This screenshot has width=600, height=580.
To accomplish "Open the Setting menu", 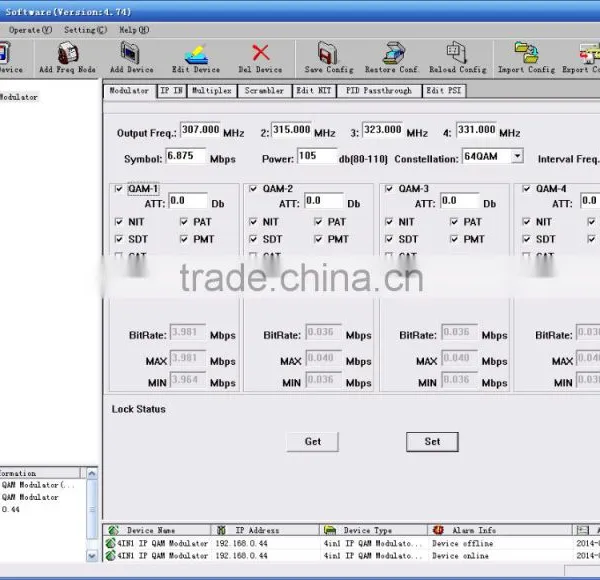I will pyautogui.click(x=85, y=30).
